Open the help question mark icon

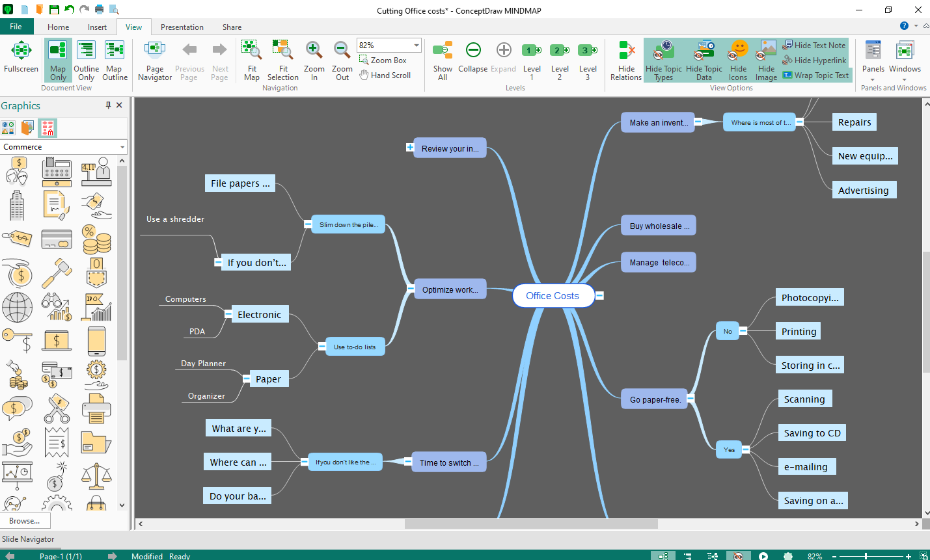click(904, 26)
